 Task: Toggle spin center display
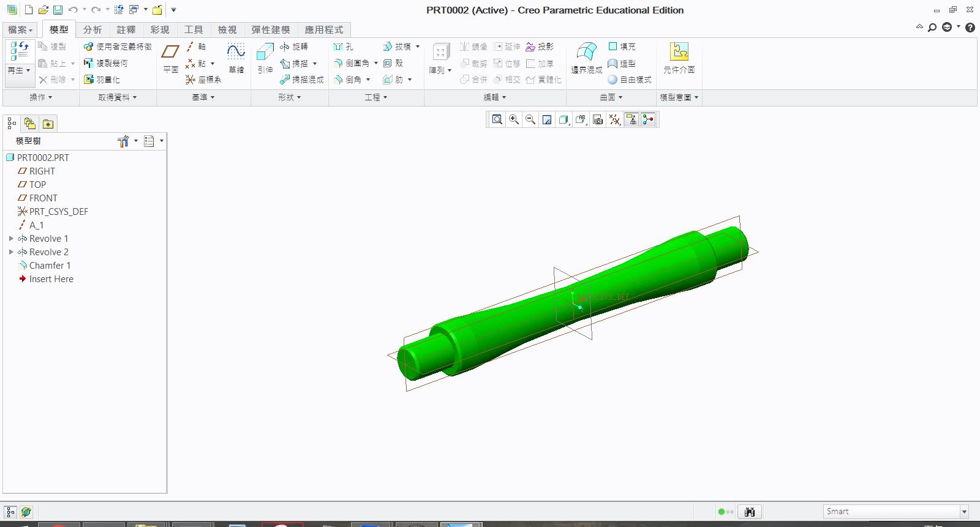click(648, 119)
